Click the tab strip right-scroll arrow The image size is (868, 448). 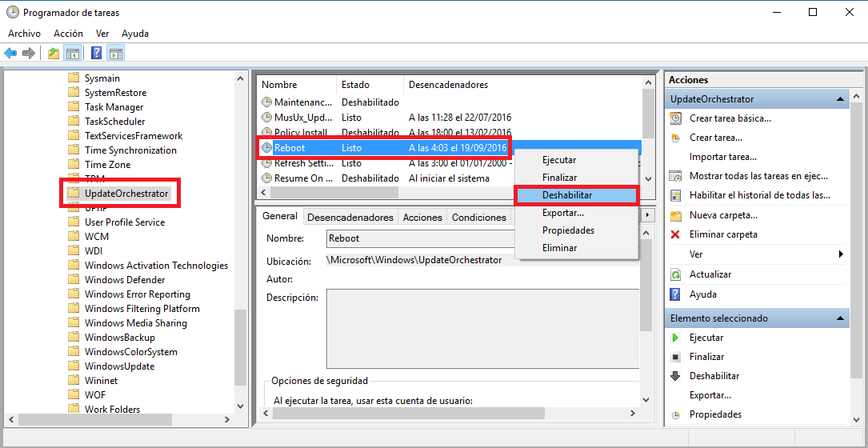click(x=647, y=215)
